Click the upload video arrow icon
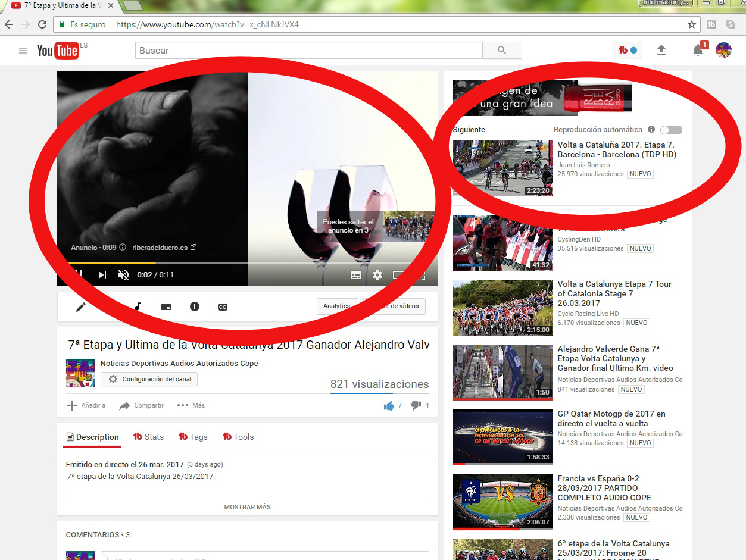Viewport: 746px width, 560px height. click(661, 51)
